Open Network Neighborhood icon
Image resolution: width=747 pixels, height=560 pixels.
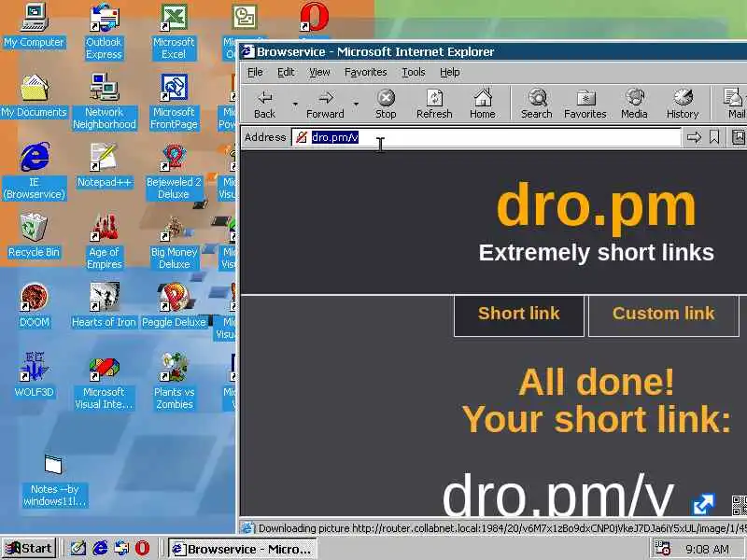pyautogui.click(x=104, y=102)
